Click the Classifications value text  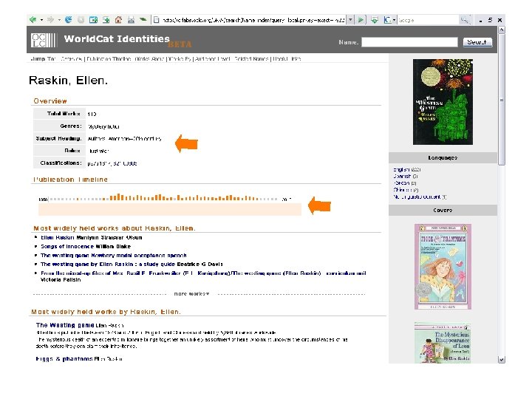(x=112, y=163)
